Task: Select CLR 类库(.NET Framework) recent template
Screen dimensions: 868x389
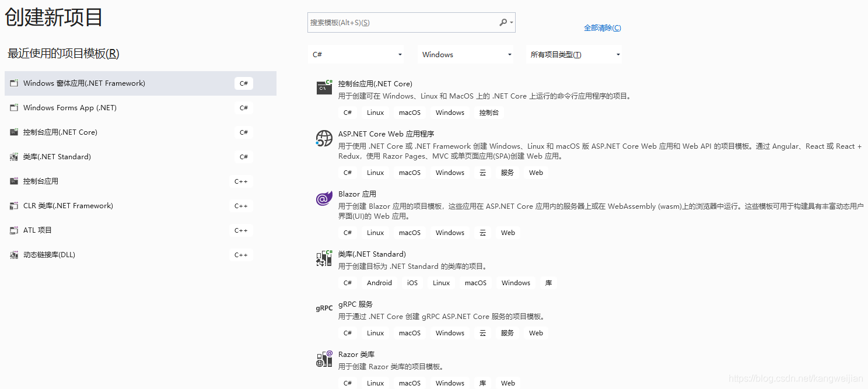Action: (x=141, y=206)
